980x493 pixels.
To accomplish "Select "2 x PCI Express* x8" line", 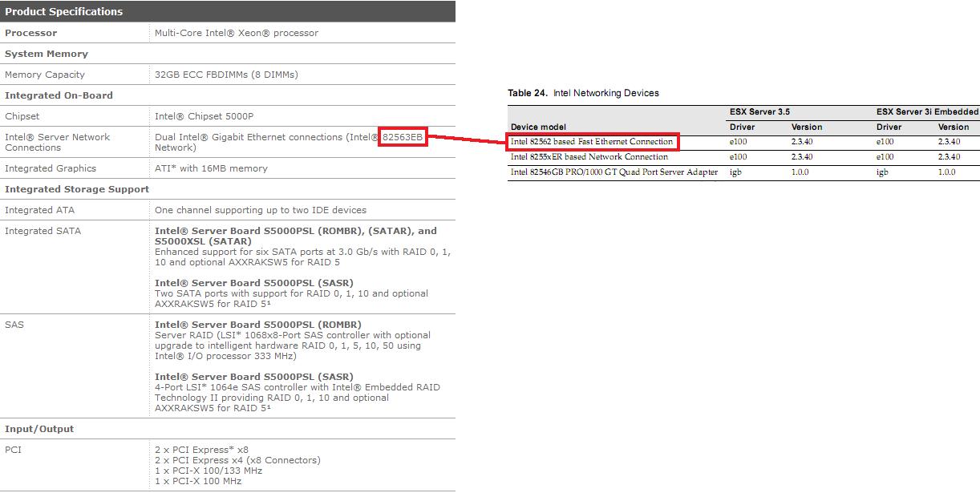I will (x=202, y=450).
